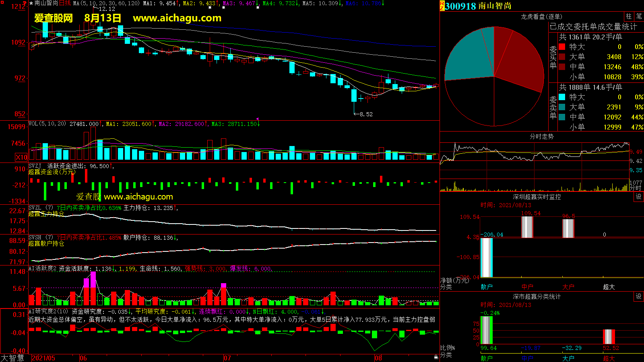Click the 07 month marker on time axis

click(x=227, y=358)
